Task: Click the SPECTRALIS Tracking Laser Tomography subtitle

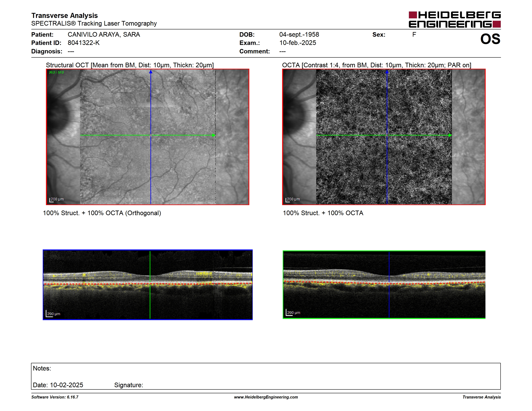Action: point(94,23)
